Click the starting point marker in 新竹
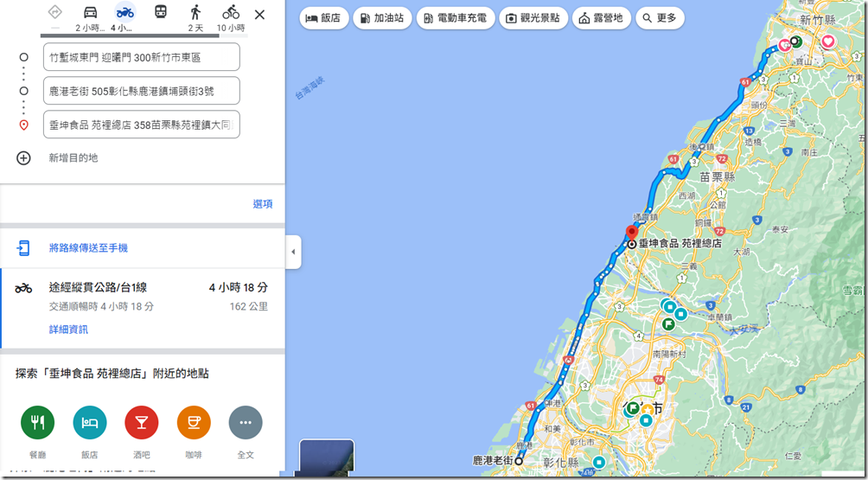868x480 pixels. [x=795, y=41]
